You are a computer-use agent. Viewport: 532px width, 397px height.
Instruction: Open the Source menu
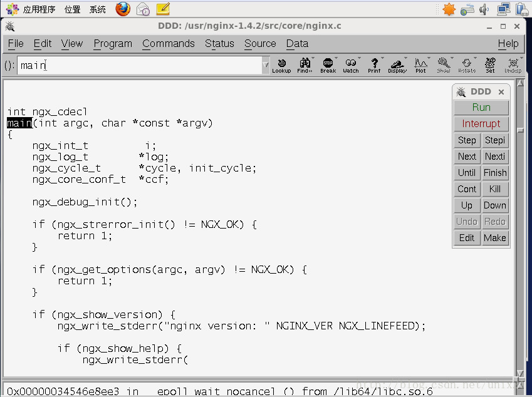tap(260, 44)
